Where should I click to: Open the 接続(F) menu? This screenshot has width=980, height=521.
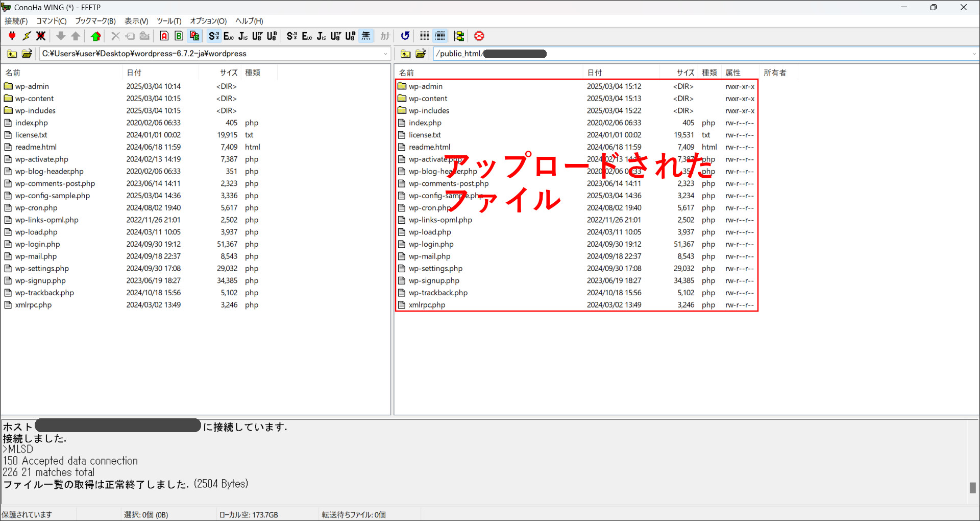16,21
